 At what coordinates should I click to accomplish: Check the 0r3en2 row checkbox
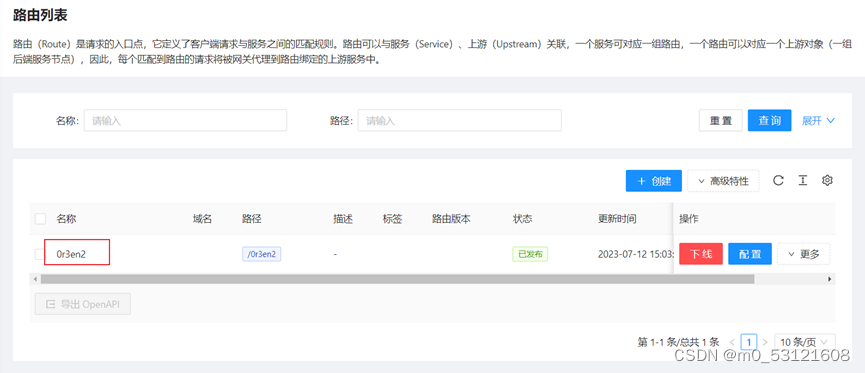(x=40, y=254)
